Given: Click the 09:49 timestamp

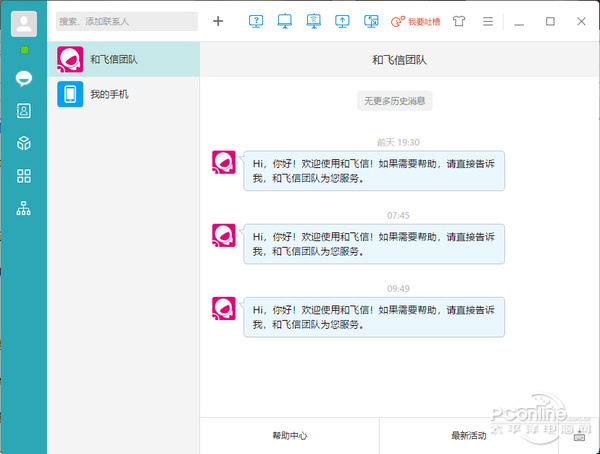Looking at the screenshot, I should (398, 289).
